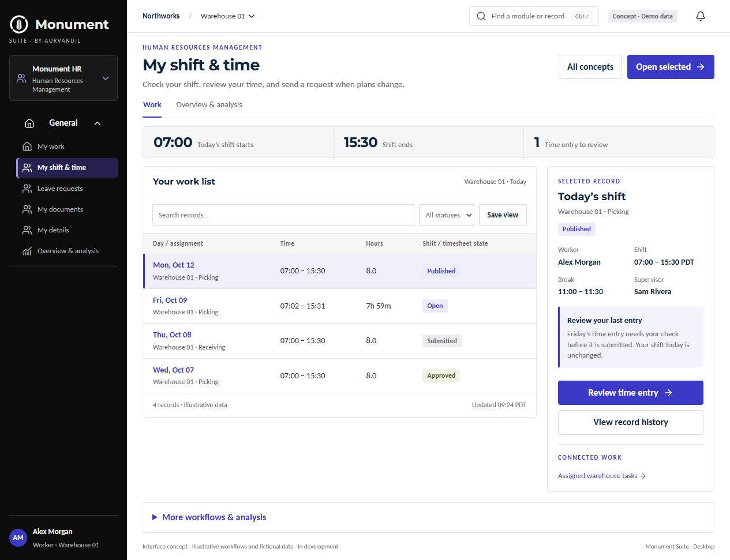Open the Mon, Oct 12 record
This screenshot has width=730, height=560.
[174, 265]
